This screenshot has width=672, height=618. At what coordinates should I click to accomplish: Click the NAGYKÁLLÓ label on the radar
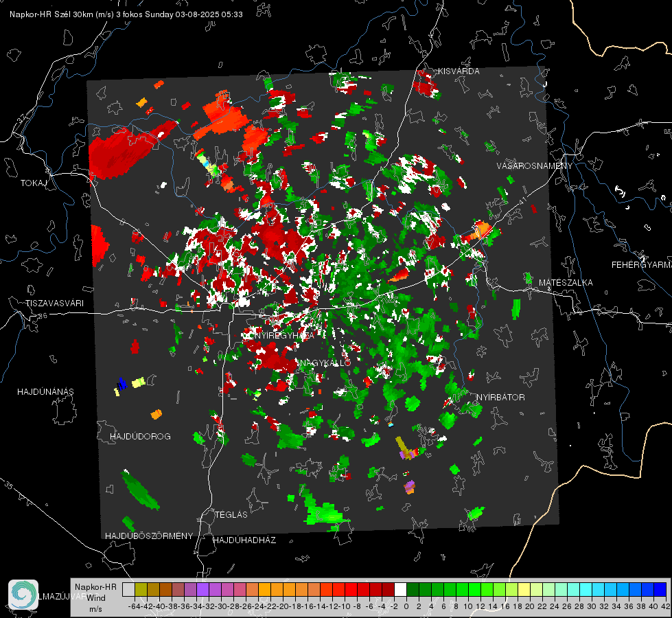[325, 363]
